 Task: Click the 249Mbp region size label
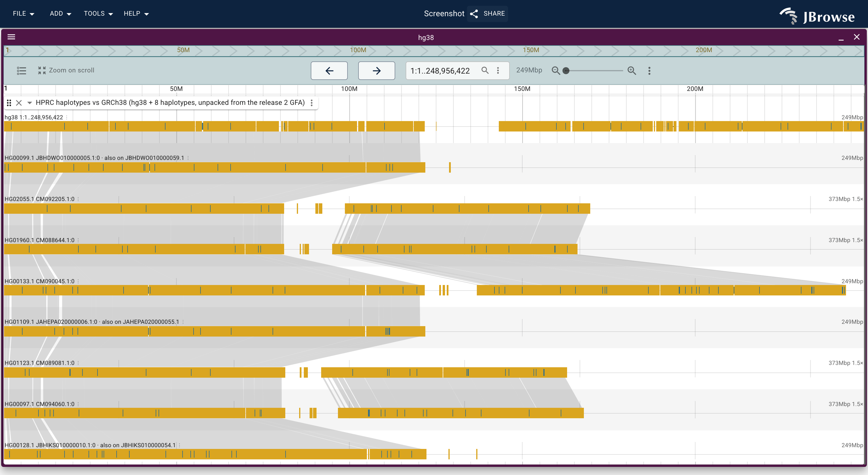pyautogui.click(x=529, y=70)
